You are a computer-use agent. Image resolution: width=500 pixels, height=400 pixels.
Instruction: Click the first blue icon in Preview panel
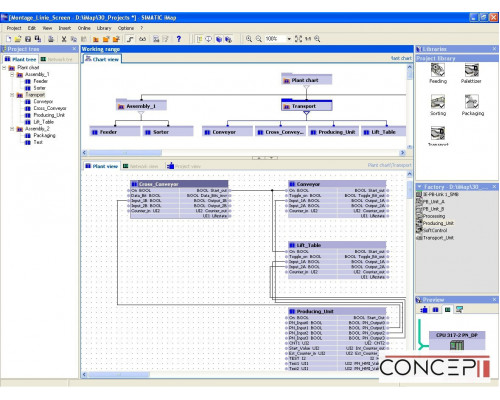[424, 310]
